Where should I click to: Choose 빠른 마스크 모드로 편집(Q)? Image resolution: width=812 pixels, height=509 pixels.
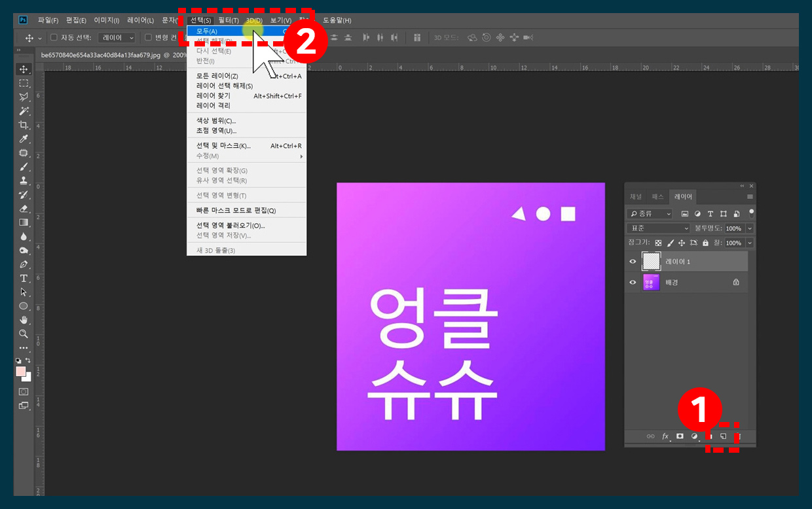[x=246, y=211]
